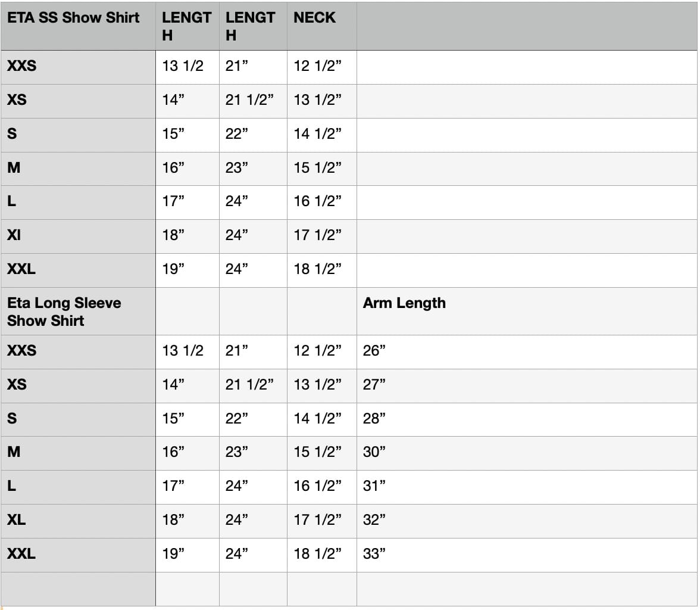Select the first M row label
This screenshot has width=700, height=610.
coord(78,169)
